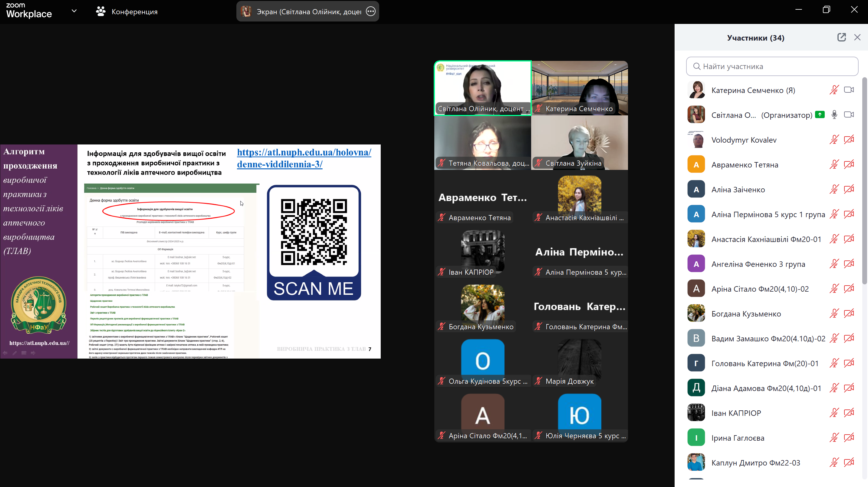Click muted mic icon for Каплун Дмитро Фм22-03
Viewport: 868px width, 487px height.
(834, 463)
